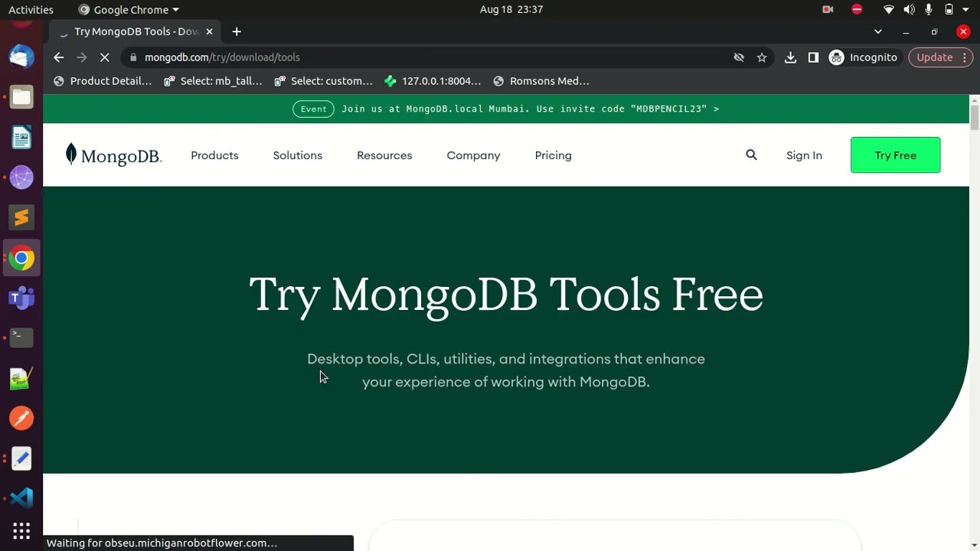Click the volume speaker icon
Image resolution: width=980 pixels, height=551 pixels.
coord(909,9)
